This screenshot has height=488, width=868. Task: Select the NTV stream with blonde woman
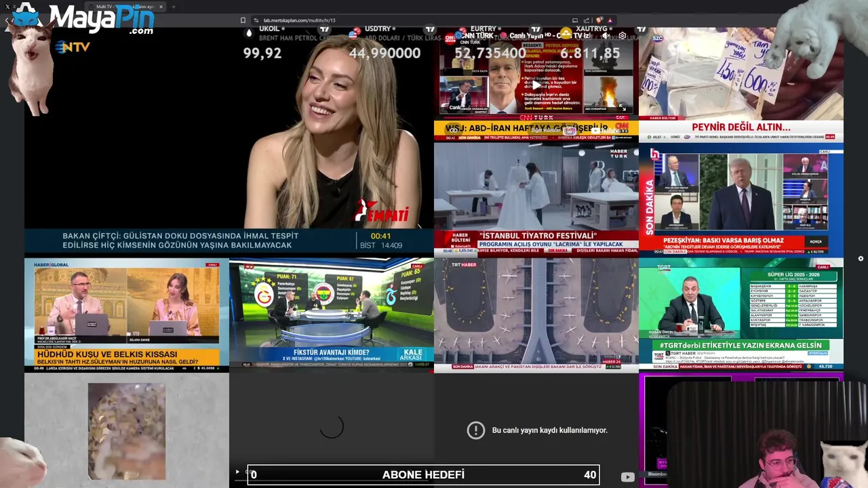point(229,141)
